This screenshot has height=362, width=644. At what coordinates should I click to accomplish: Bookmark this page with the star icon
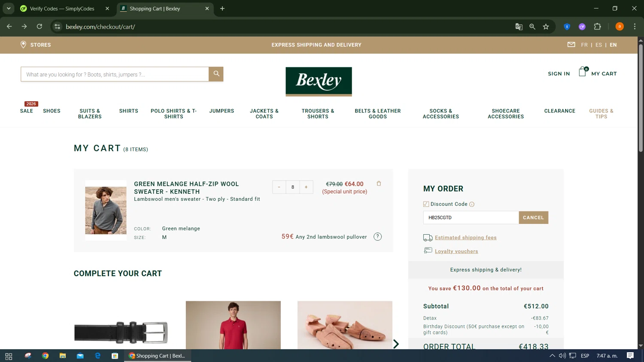[546, 27]
